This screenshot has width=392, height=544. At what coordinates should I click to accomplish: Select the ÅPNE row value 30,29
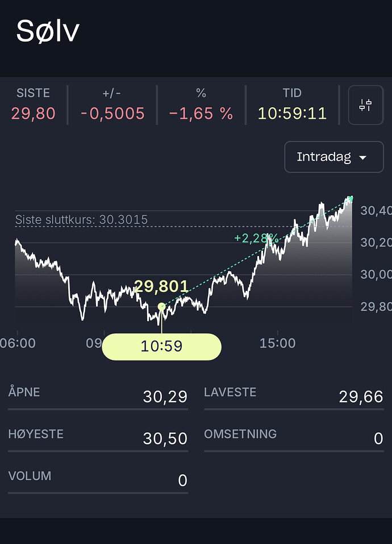(x=165, y=396)
